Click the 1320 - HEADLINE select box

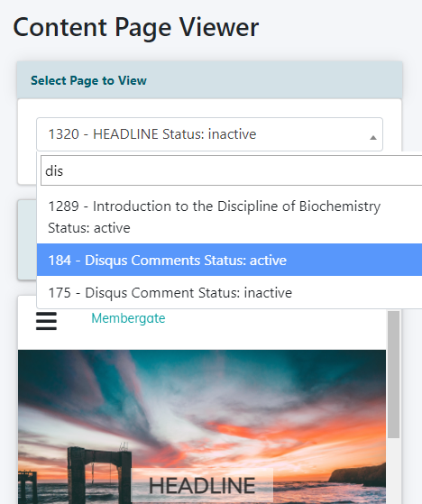tap(209, 134)
